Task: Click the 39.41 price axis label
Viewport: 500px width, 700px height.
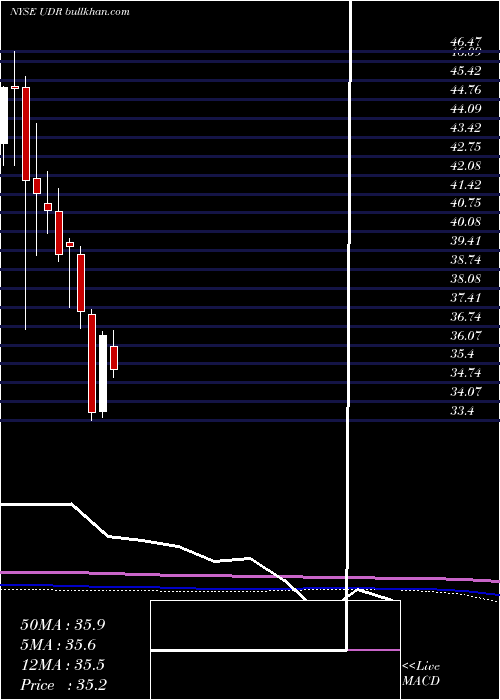Action: coord(466,241)
